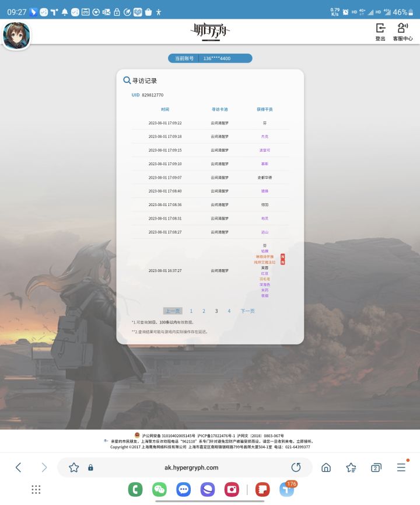Image resolution: width=420 pixels, height=505 pixels.
Task: Click the lower red N new badge
Action: [282, 262]
